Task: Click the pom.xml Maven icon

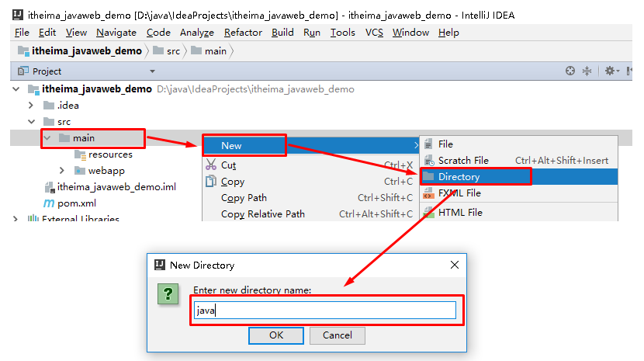Action: click(x=48, y=203)
